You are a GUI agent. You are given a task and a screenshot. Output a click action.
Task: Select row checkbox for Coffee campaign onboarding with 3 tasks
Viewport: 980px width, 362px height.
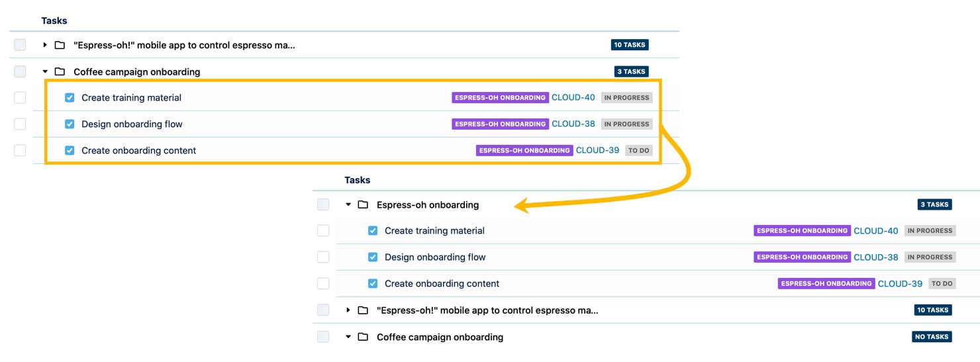click(20, 71)
